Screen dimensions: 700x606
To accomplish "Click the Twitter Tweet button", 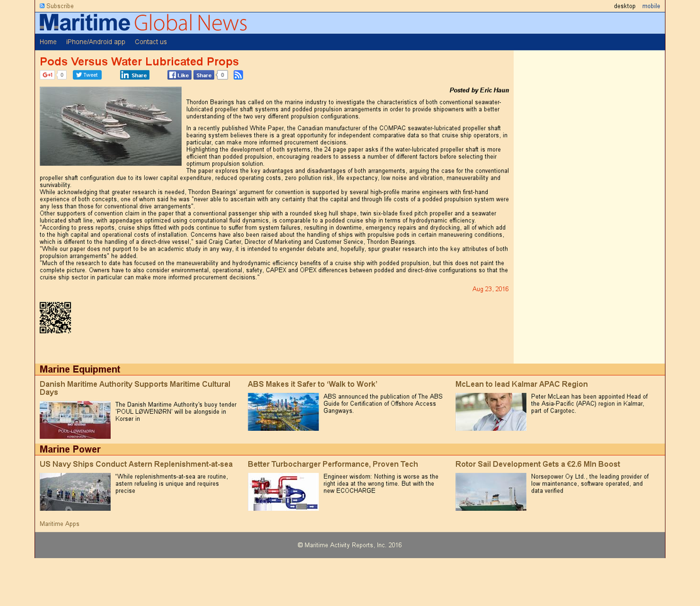I will 87,75.
